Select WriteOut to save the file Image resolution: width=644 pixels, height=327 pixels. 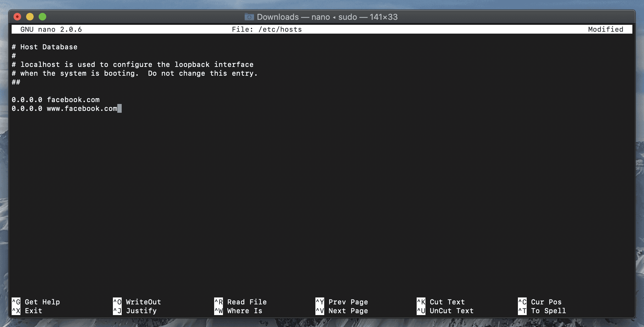(140, 302)
